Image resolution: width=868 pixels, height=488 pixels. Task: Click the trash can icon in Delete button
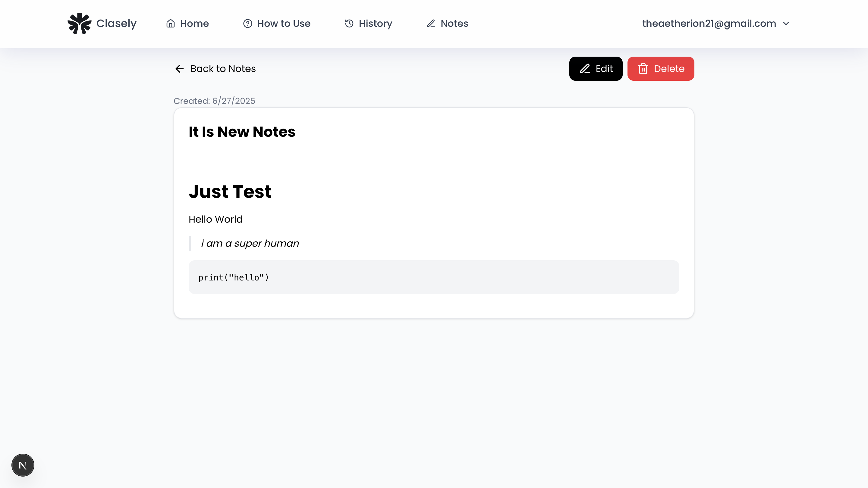pos(643,69)
